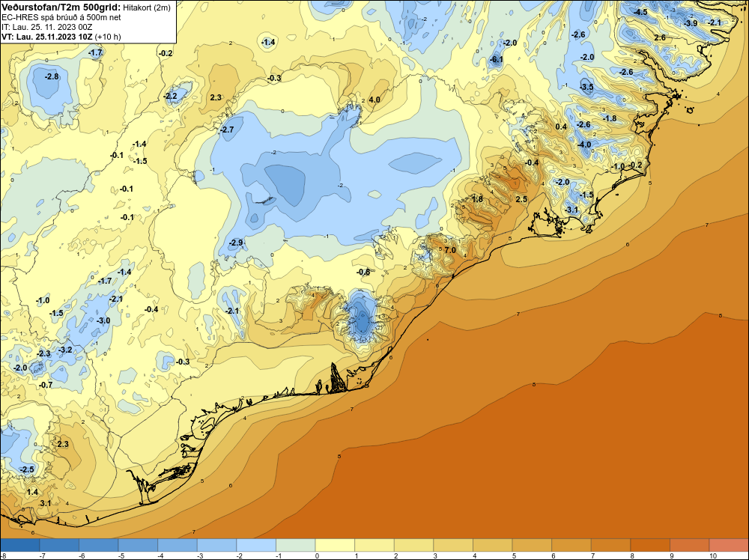
Task: Click the "-3.2" temperature value
Action: 65,350
